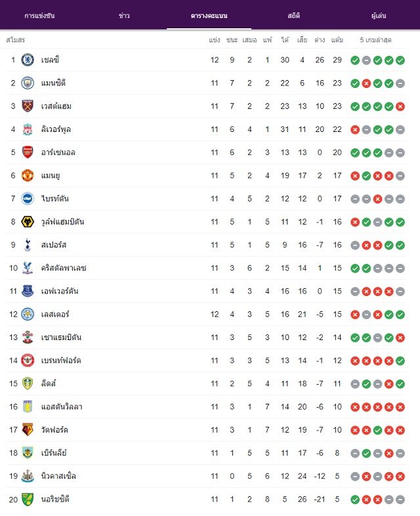Click Brentford's latest green win indicator
This screenshot has width=420, height=516.
400,361
